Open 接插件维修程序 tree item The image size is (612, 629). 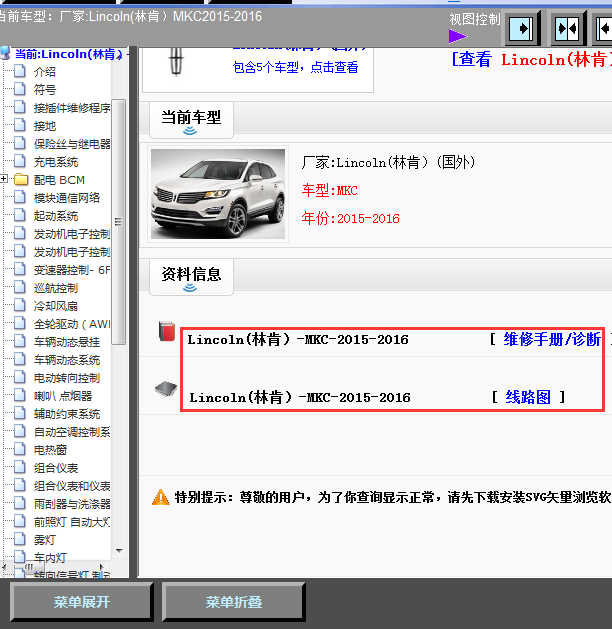click(72, 108)
